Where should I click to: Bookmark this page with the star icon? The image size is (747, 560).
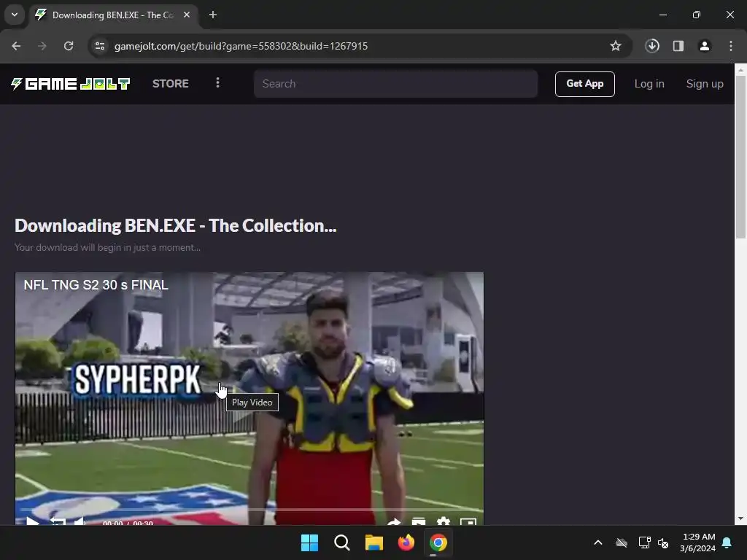[616, 46]
